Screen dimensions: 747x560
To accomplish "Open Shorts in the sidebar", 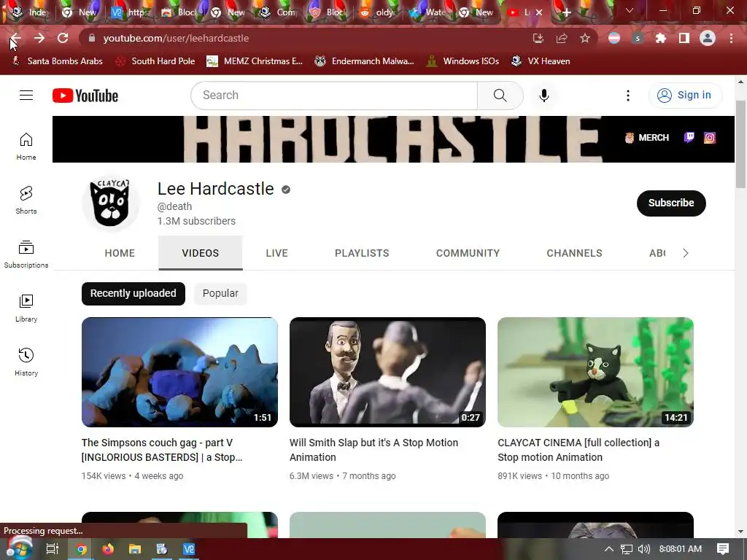I will [x=26, y=200].
